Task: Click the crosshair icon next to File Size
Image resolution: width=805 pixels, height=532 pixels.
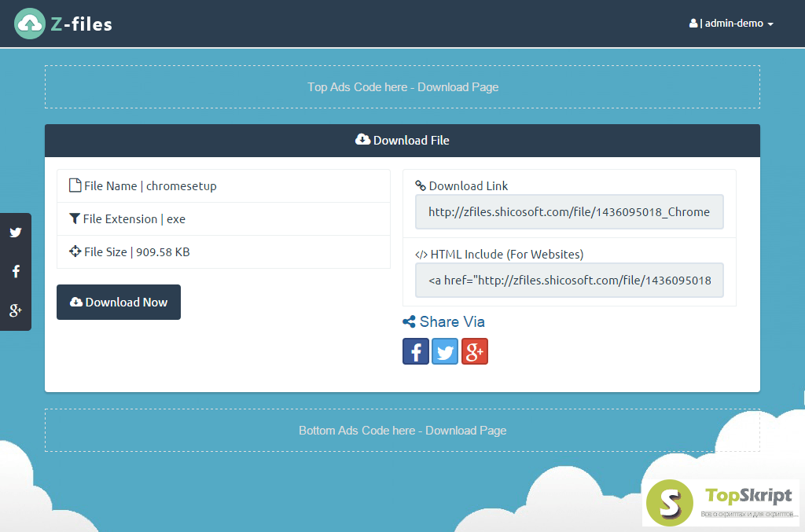Action: click(x=75, y=251)
